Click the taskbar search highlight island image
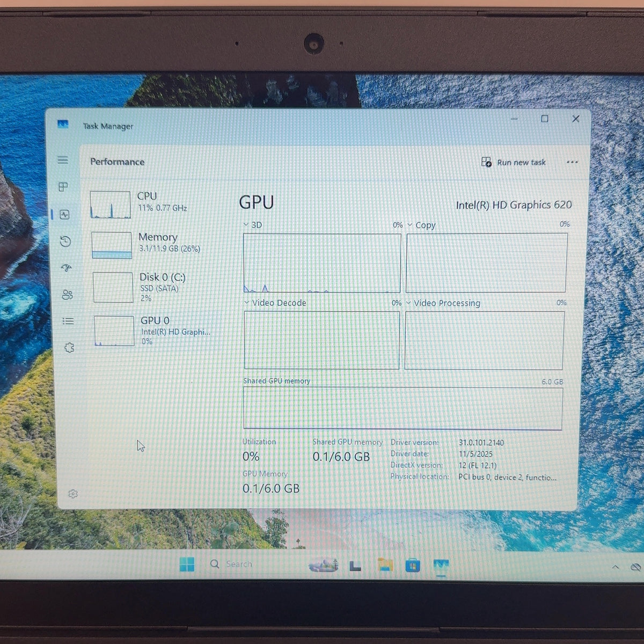The height and width of the screenshot is (644, 644). pos(324,565)
